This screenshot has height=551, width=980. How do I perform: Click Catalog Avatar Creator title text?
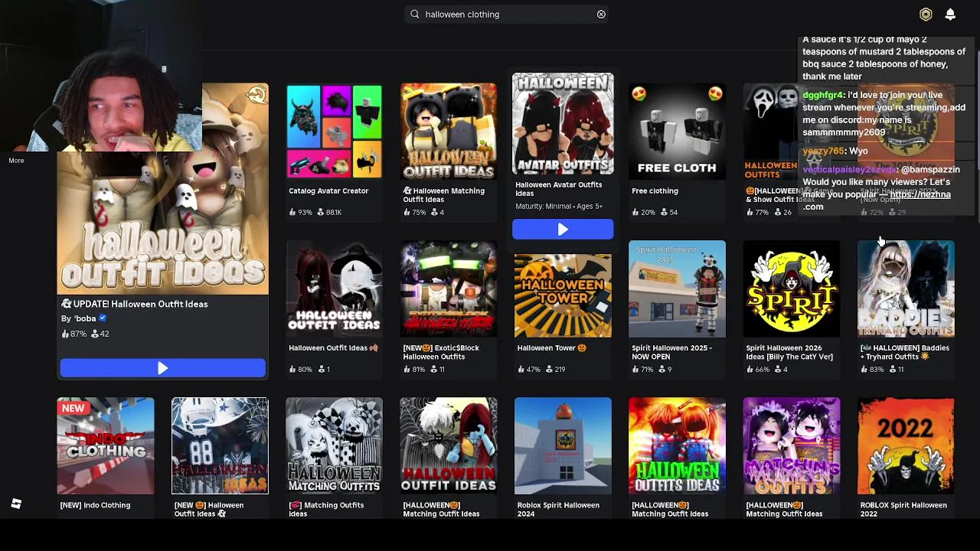[x=328, y=191]
